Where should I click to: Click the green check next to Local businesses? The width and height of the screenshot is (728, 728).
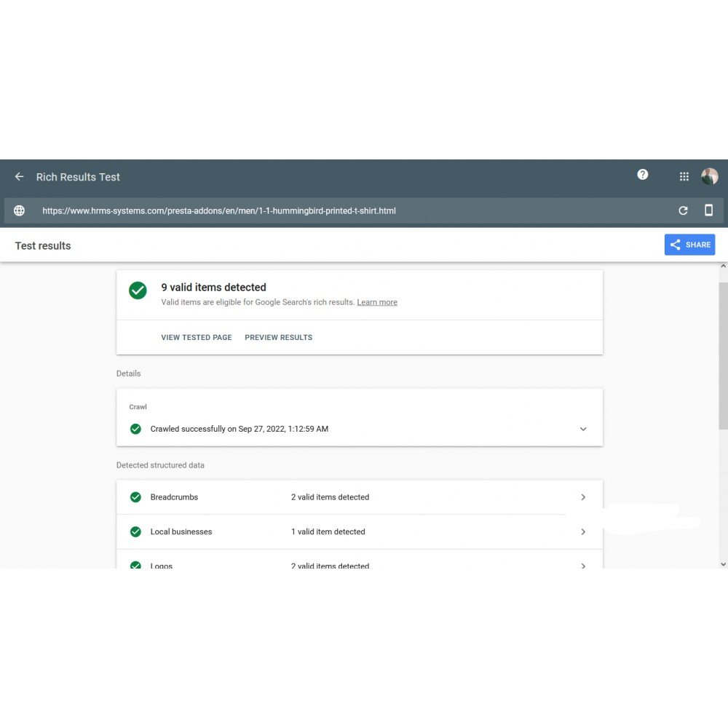tap(135, 531)
